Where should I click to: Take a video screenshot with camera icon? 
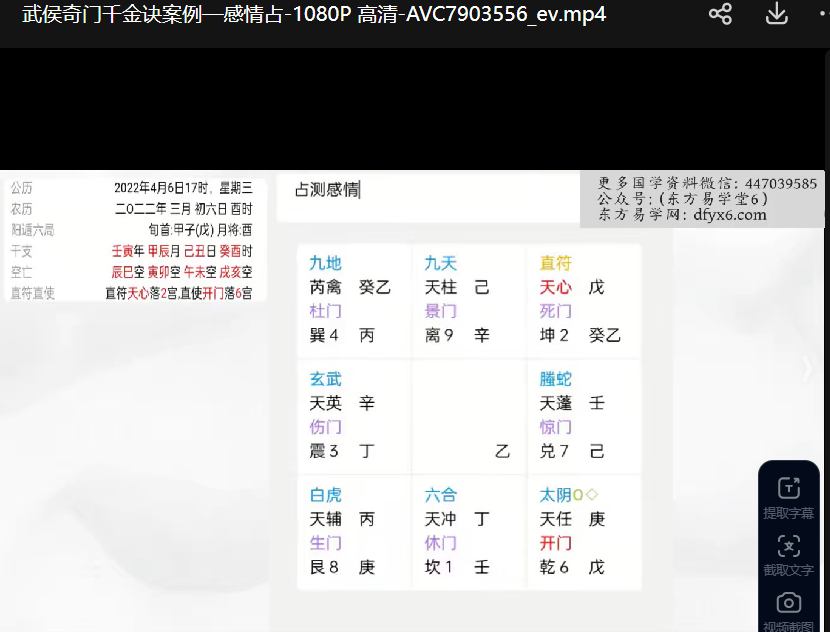[789, 609]
